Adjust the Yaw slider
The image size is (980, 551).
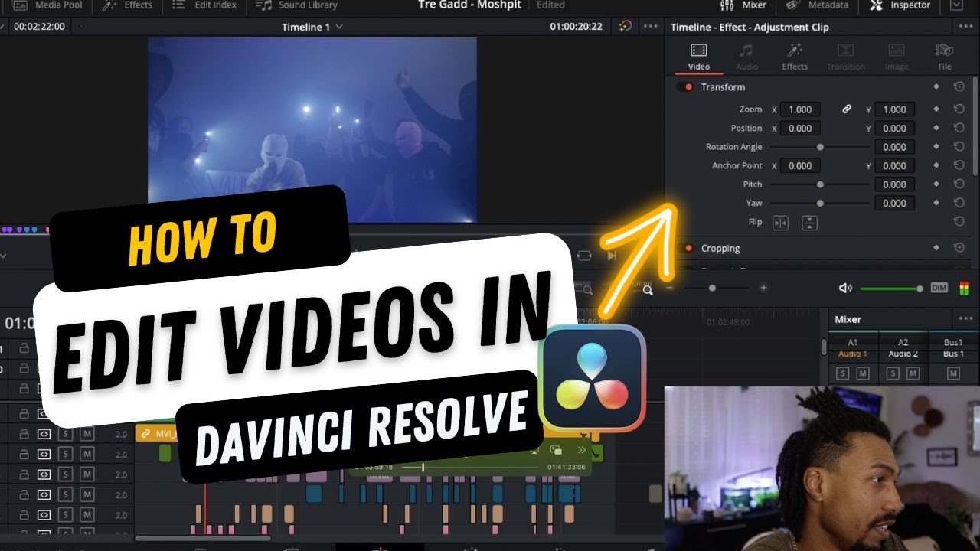coord(820,203)
